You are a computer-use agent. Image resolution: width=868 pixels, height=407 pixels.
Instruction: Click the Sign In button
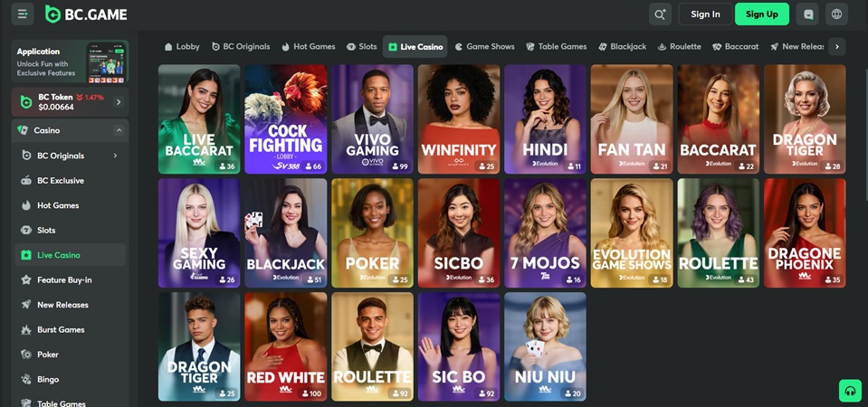pos(705,14)
